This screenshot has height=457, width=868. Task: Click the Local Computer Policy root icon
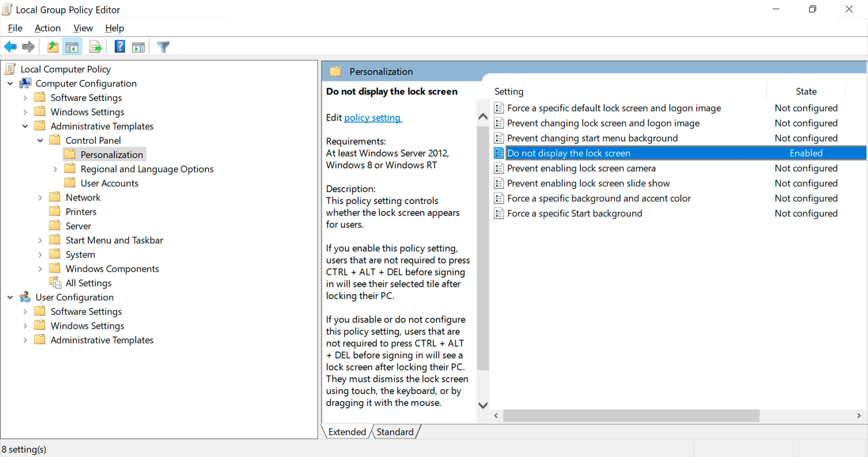click(10, 69)
